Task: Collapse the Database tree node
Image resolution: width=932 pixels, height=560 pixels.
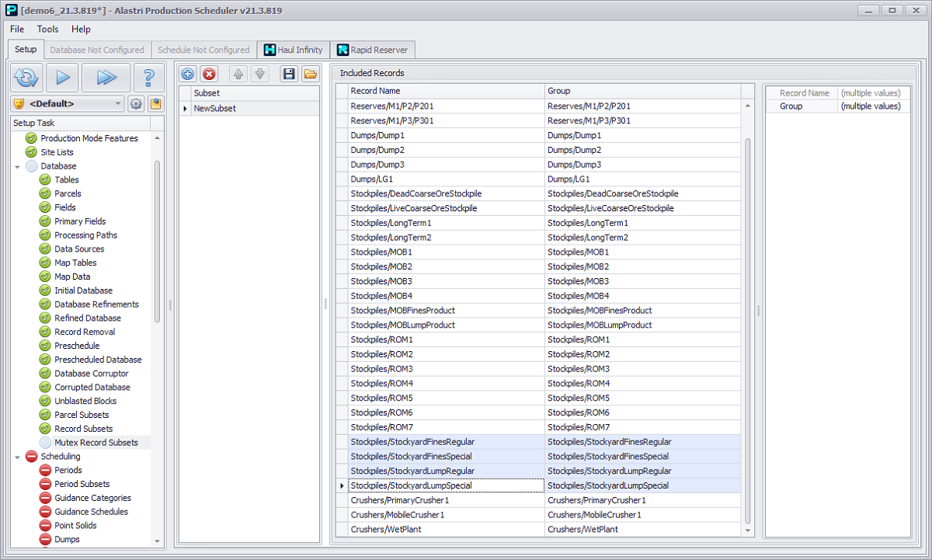Action: coord(17,166)
